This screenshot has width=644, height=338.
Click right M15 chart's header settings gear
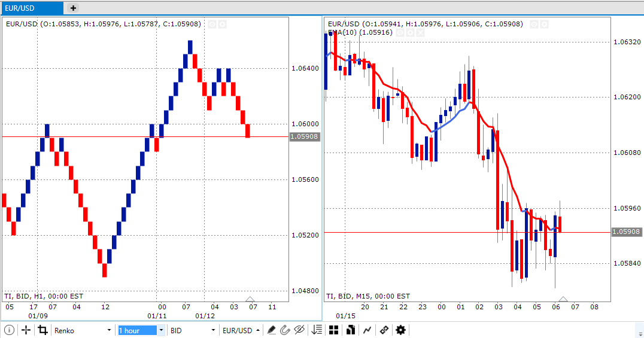(x=544, y=25)
